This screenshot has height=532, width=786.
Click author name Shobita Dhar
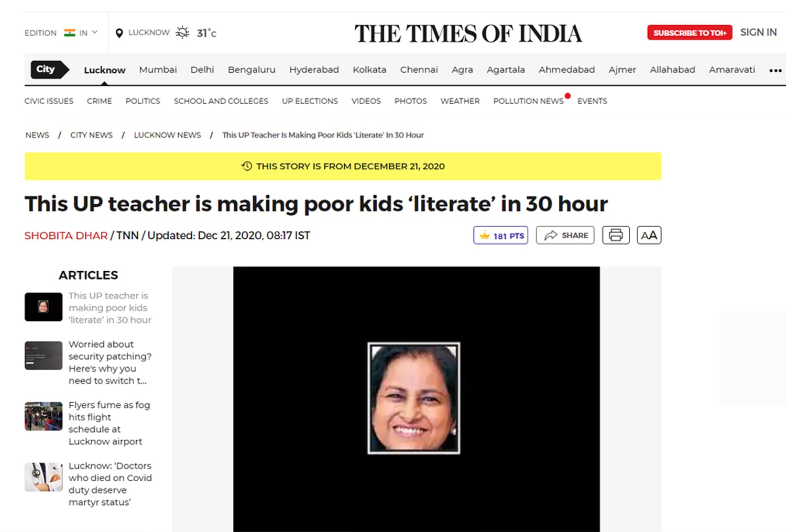66,236
